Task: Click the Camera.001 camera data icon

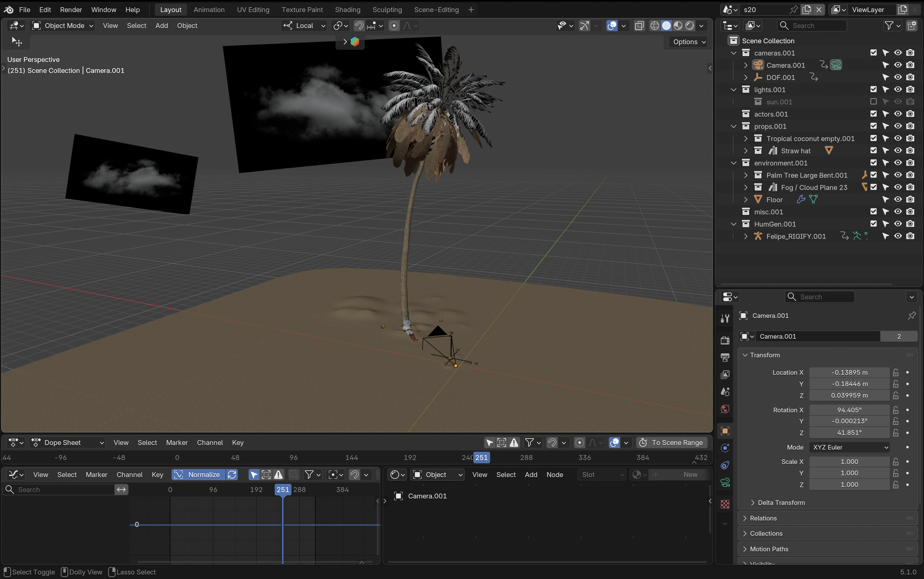Action: coord(836,65)
